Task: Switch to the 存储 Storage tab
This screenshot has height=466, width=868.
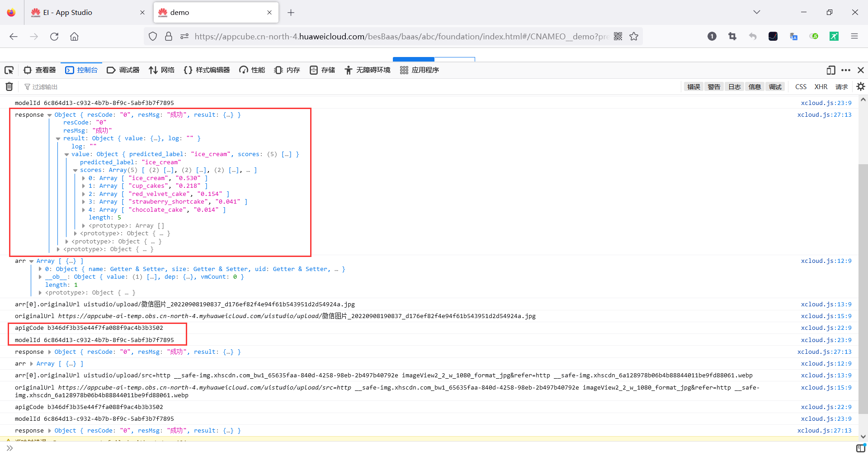Action: pyautogui.click(x=322, y=70)
